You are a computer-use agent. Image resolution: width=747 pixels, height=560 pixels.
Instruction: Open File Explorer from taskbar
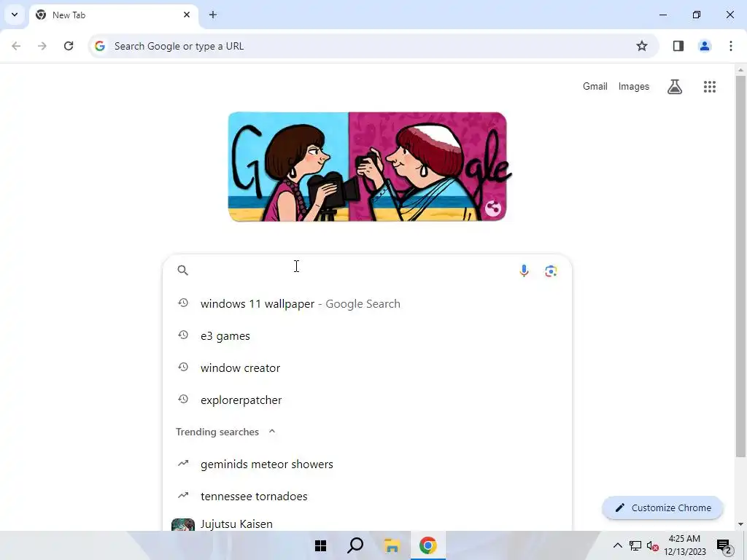[x=392, y=545]
